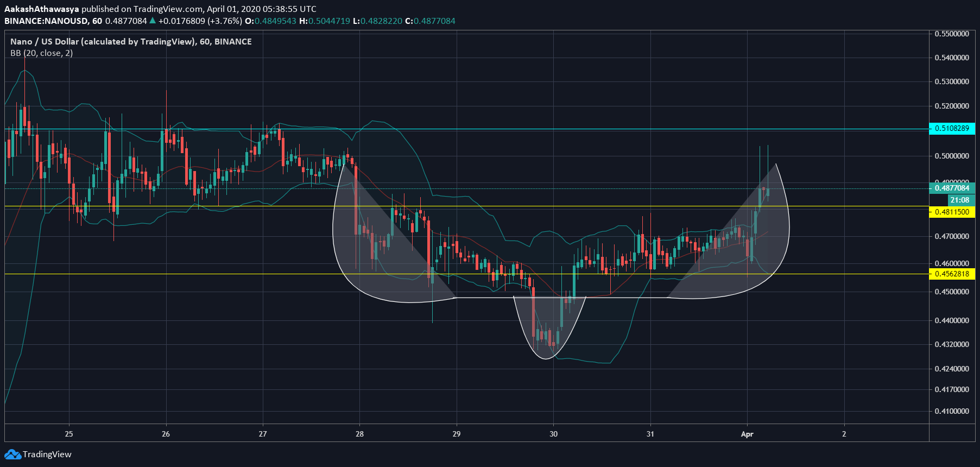Click the 0.4170000 price axis tick

[952, 389]
